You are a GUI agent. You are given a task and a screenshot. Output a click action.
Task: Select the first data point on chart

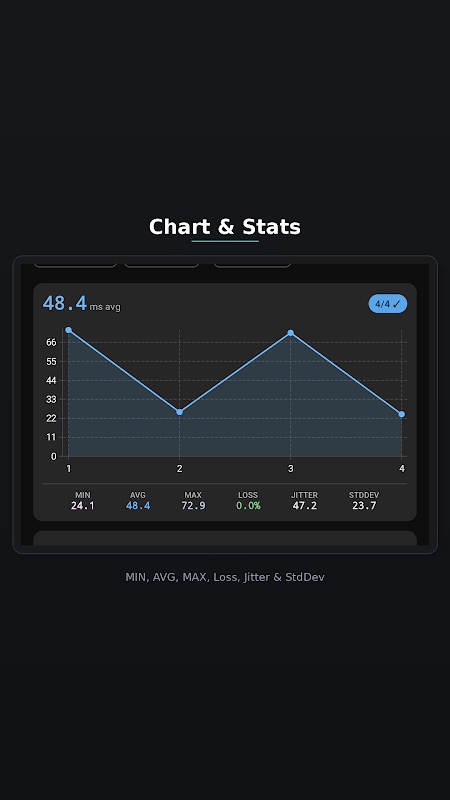point(69,330)
